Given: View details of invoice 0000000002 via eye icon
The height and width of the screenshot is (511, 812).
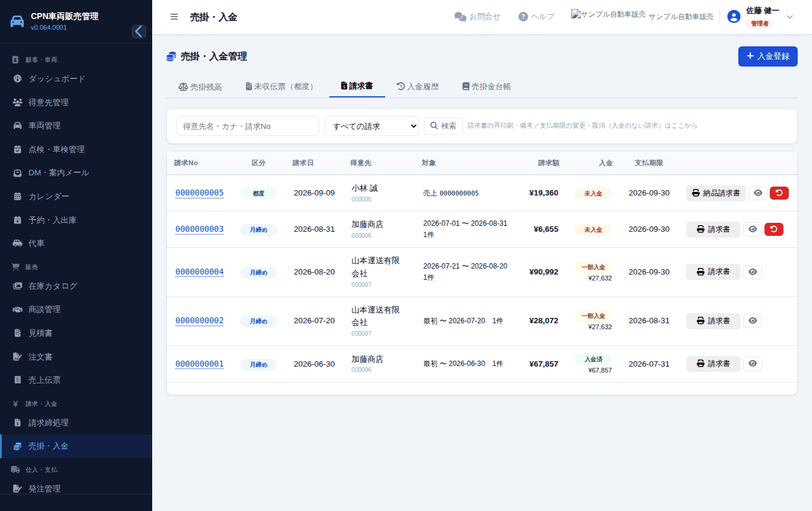Looking at the screenshot, I should (753, 321).
